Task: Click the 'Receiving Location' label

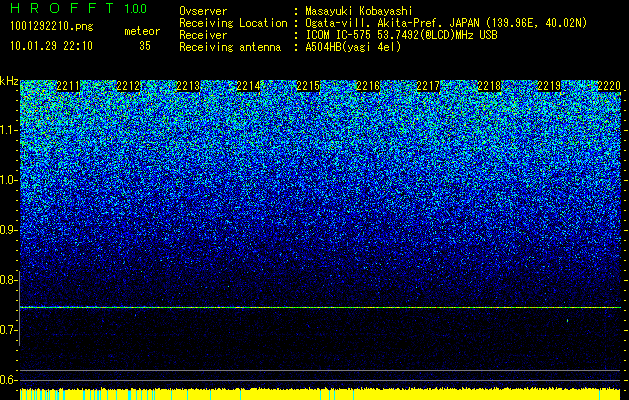Action: click(233, 23)
